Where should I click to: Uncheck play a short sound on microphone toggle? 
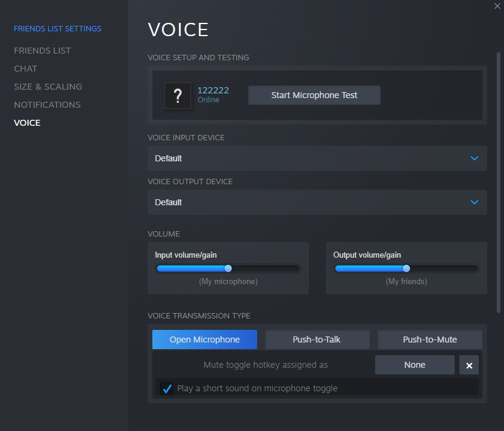tap(167, 388)
